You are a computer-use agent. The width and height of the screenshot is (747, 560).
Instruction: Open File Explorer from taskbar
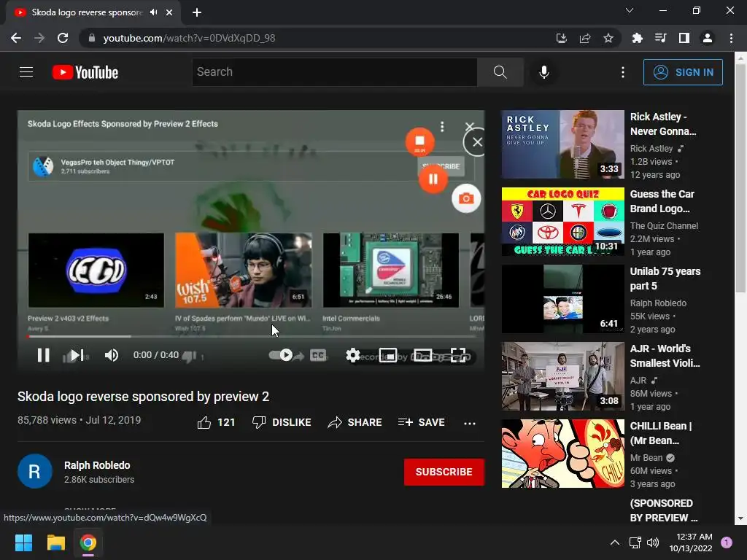(x=55, y=542)
